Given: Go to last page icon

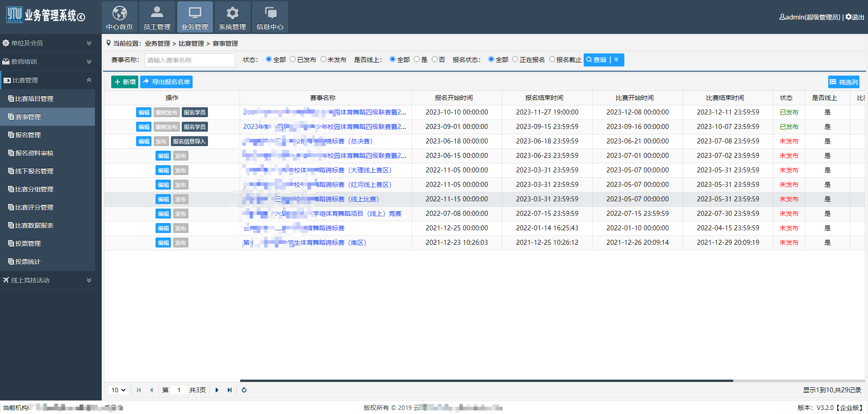Looking at the screenshot, I should pyautogui.click(x=230, y=390).
